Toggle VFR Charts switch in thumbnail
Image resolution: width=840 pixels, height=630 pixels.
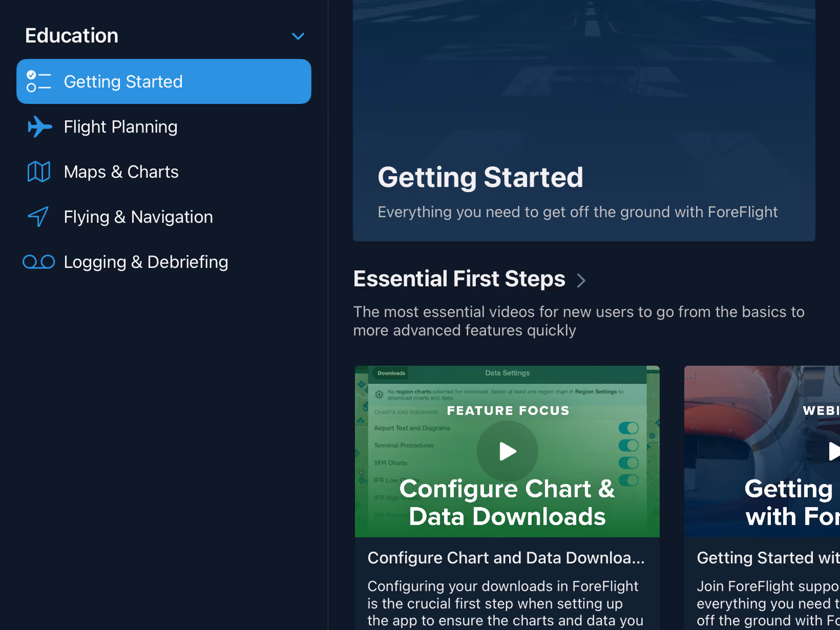pos(629,463)
